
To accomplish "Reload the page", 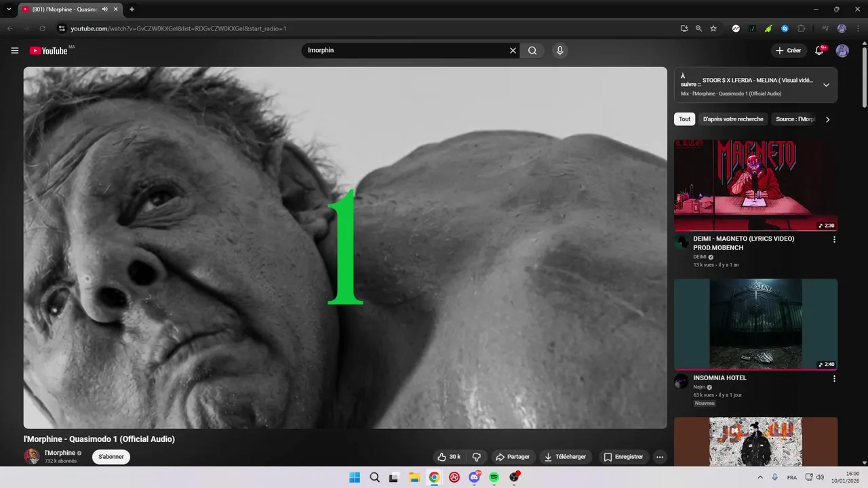I will 42,28.
